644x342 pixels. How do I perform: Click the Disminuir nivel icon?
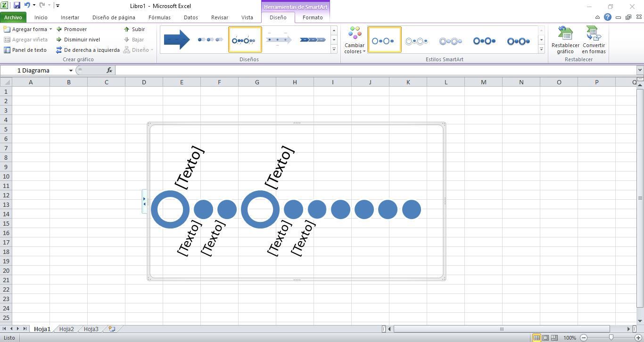pos(59,40)
